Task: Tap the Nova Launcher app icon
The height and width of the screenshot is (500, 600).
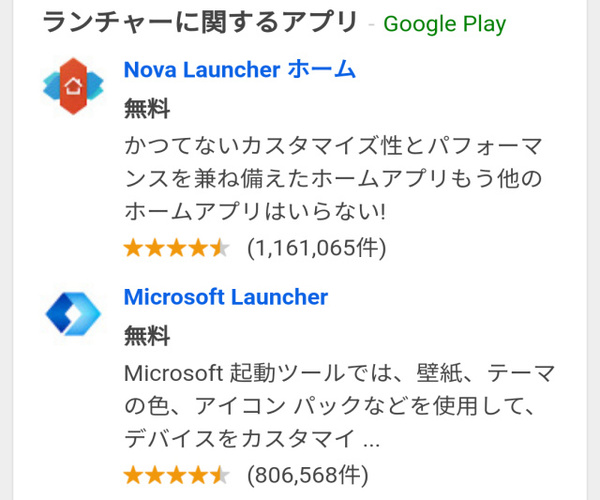Action: [73, 88]
